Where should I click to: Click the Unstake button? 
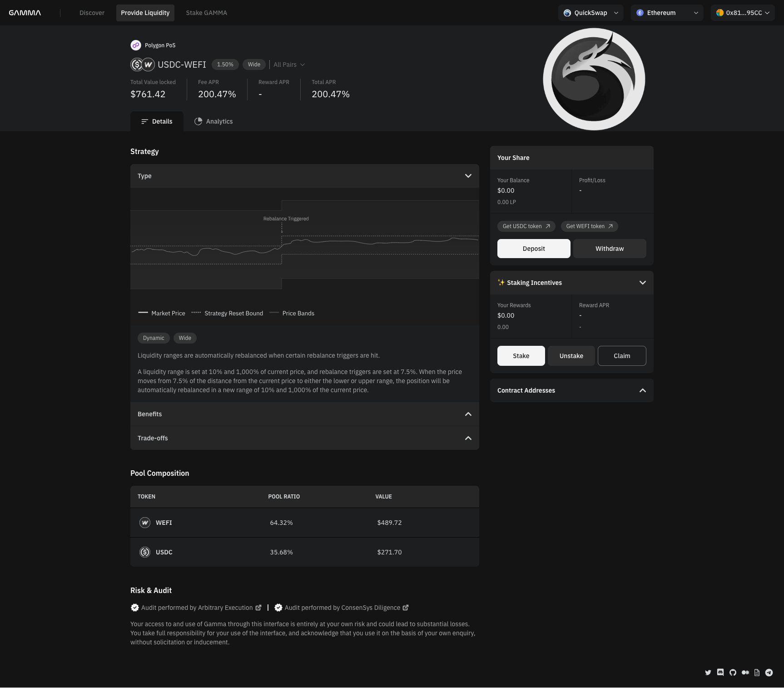571,356
